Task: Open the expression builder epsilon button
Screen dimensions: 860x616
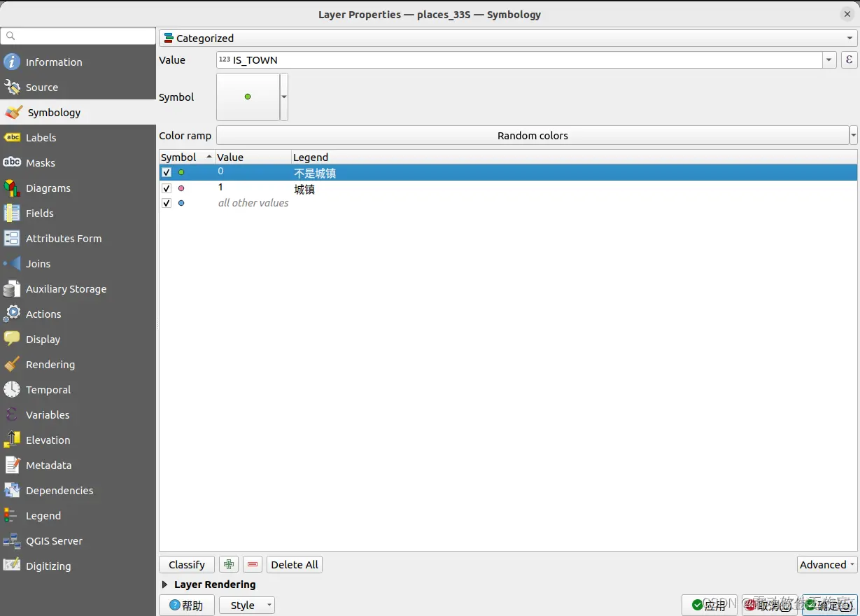Action: [x=849, y=60]
